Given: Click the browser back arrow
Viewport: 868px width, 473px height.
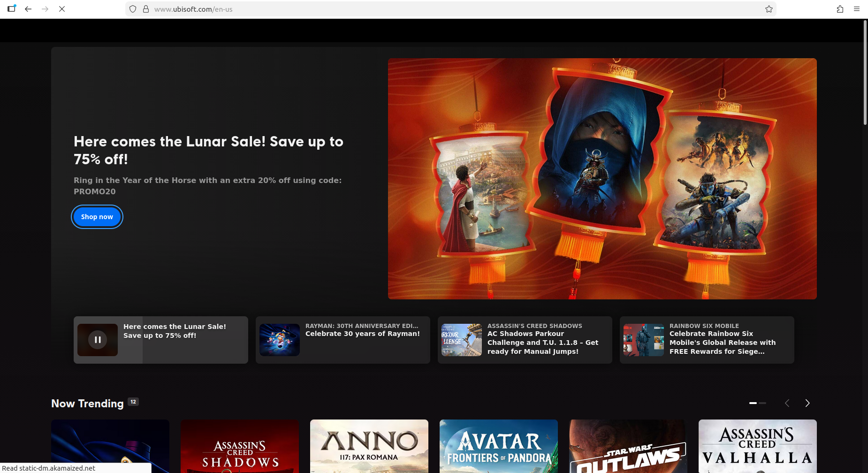Looking at the screenshot, I should pyautogui.click(x=28, y=9).
